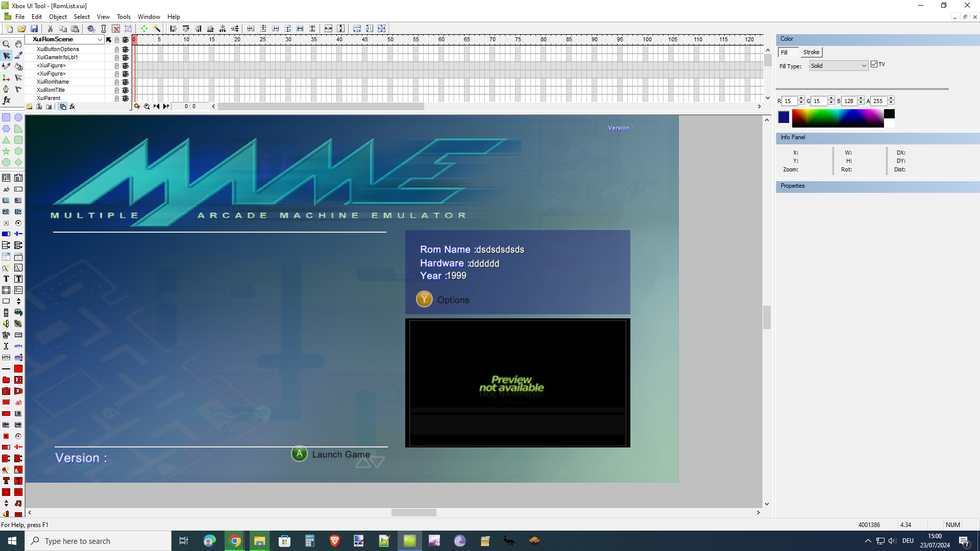Click the fx tool in the toolbox

click(6, 101)
